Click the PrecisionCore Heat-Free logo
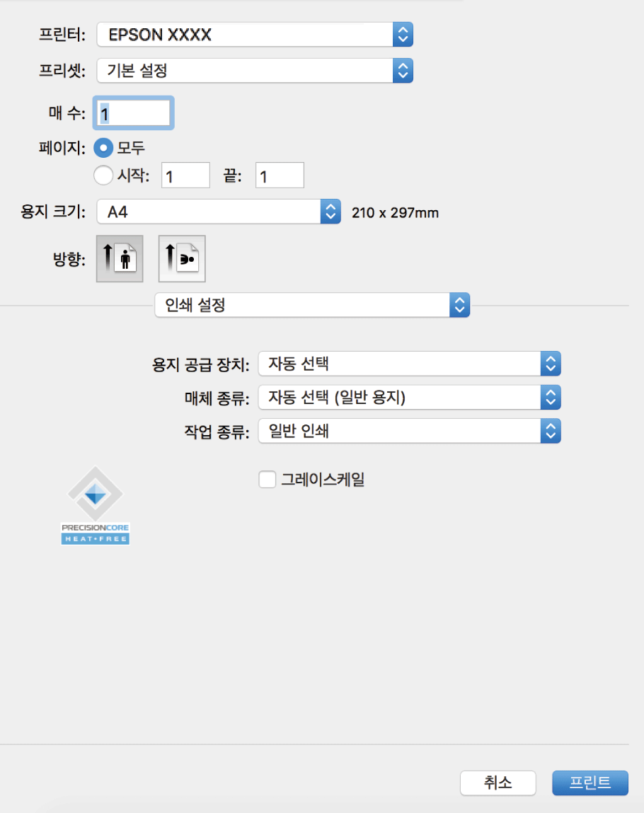Image resolution: width=644 pixels, height=813 pixels. point(95,504)
